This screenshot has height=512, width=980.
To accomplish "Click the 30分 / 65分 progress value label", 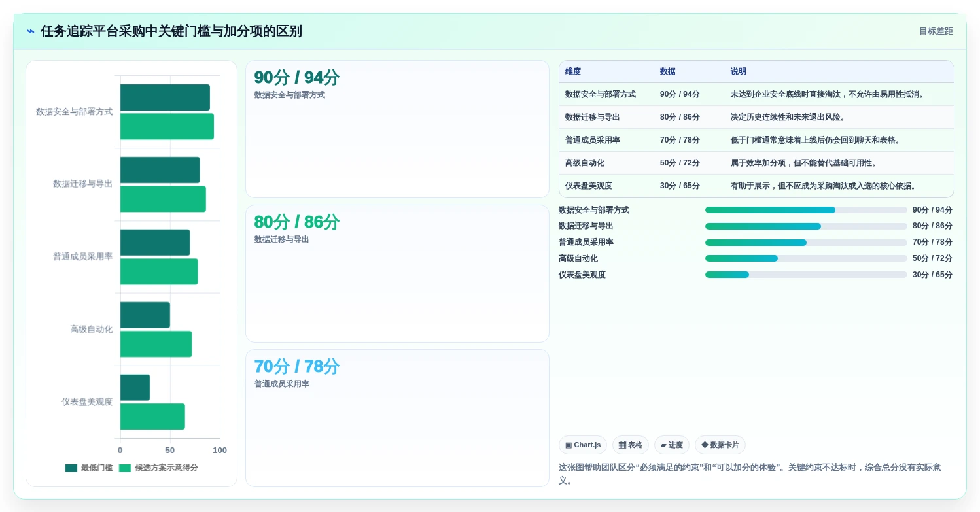I will [932, 275].
